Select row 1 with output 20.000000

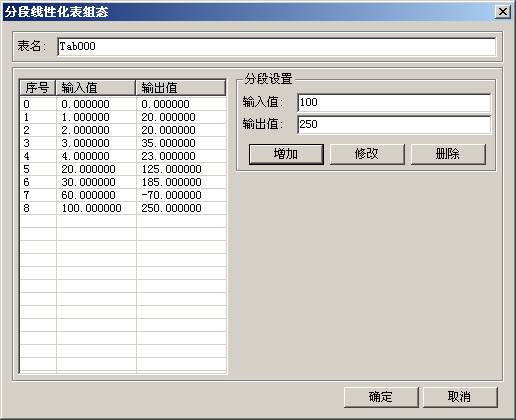pyautogui.click(x=123, y=117)
